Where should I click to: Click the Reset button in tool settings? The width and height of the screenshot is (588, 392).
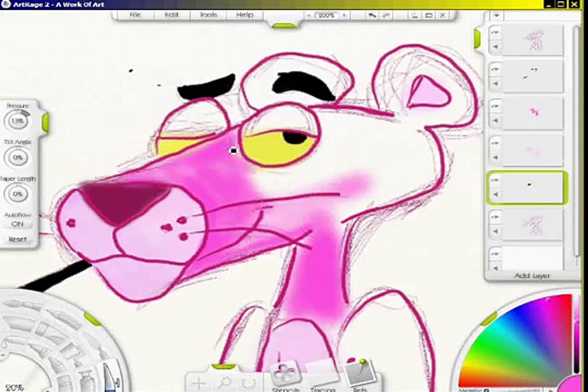pyautogui.click(x=17, y=240)
